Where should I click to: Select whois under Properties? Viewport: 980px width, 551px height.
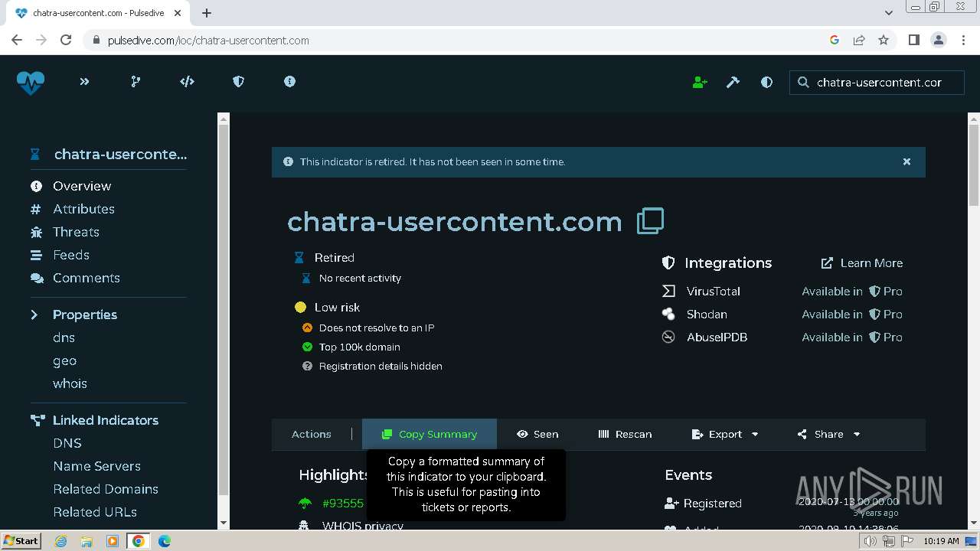pyautogui.click(x=70, y=383)
